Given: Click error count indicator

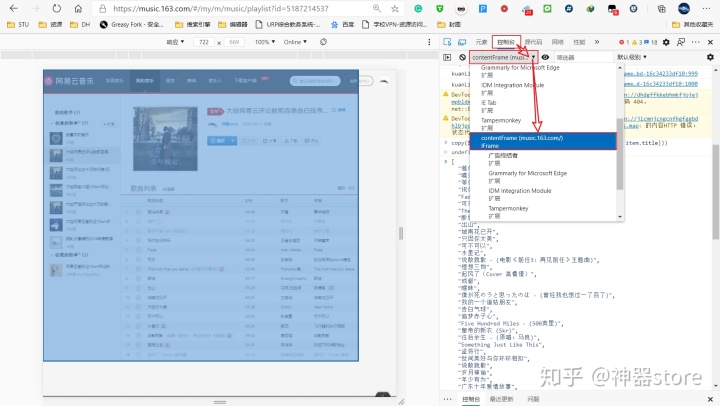Looking at the screenshot, I should 624,42.
